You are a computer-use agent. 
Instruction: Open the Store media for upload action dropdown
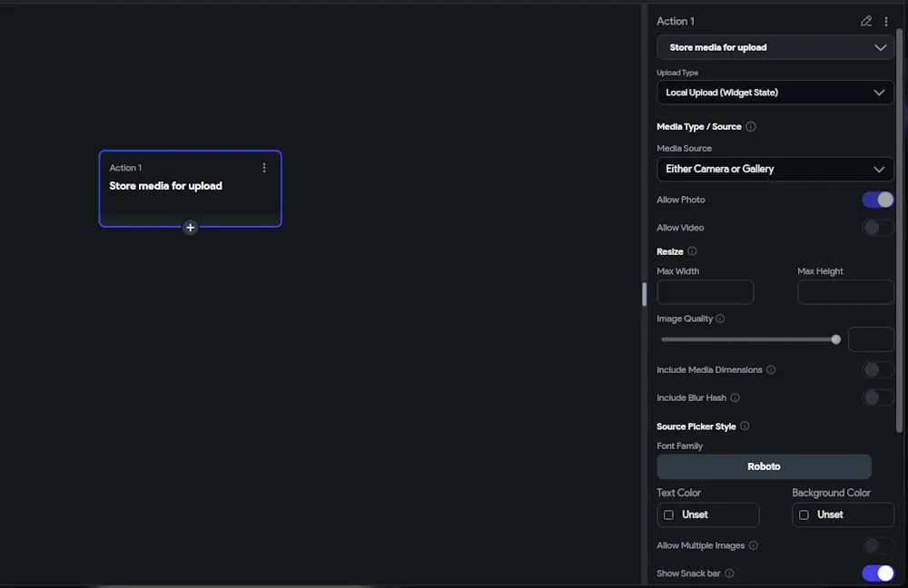point(775,47)
